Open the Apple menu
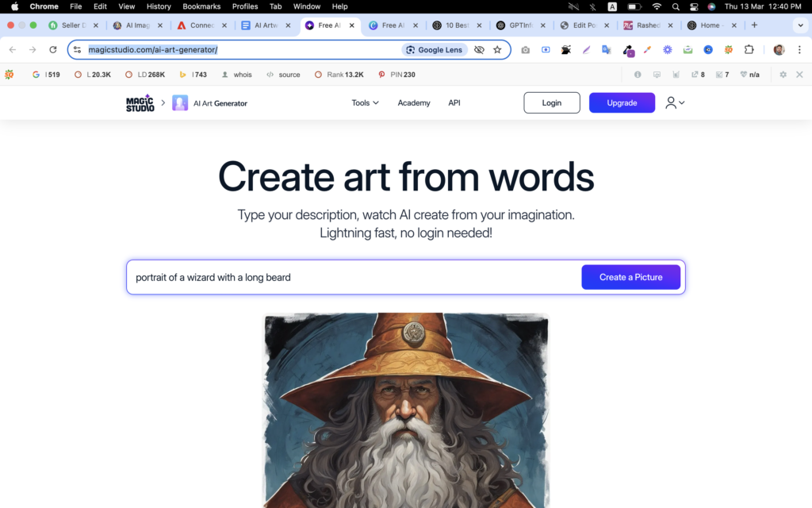This screenshot has width=812, height=508. click(14, 6)
